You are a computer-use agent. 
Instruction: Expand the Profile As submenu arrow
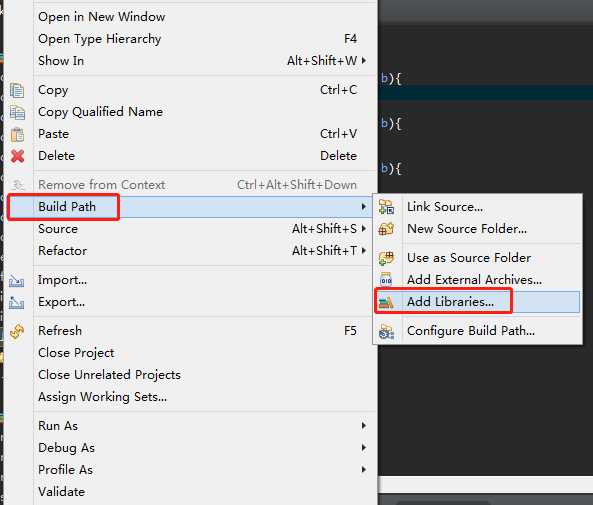point(363,469)
